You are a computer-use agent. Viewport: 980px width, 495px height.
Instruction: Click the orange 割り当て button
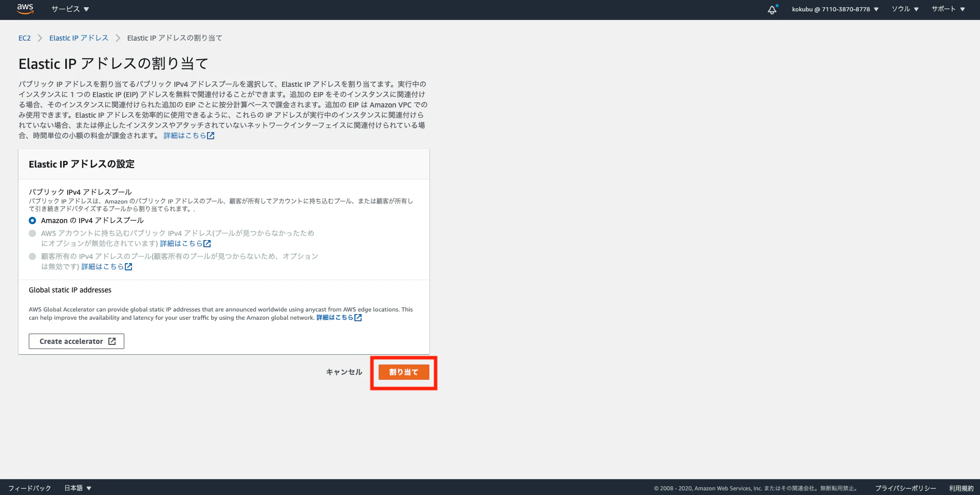404,372
